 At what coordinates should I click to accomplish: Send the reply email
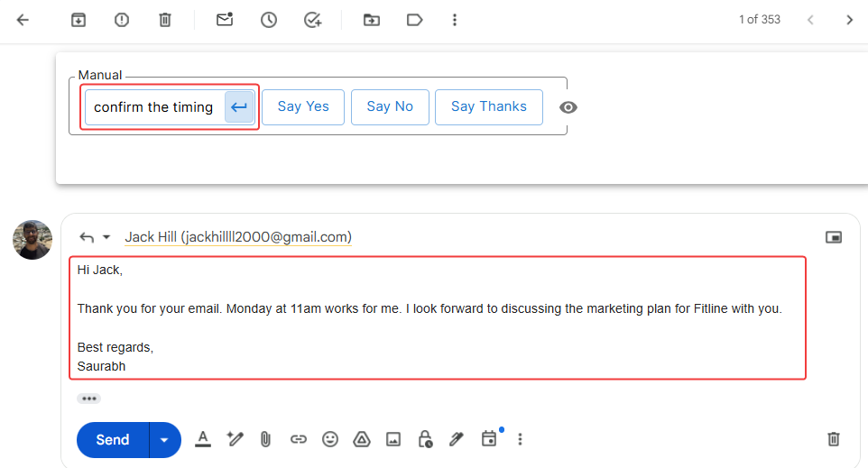[113, 440]
